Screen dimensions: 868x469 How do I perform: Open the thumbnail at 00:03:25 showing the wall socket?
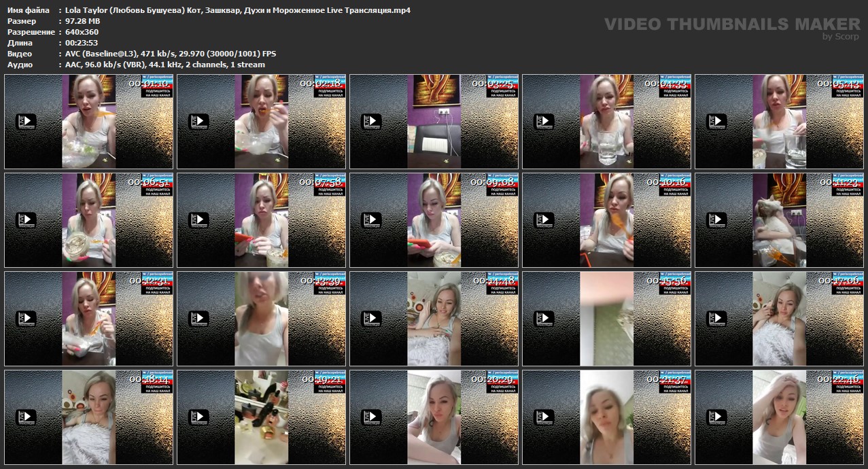pos(434,122)
